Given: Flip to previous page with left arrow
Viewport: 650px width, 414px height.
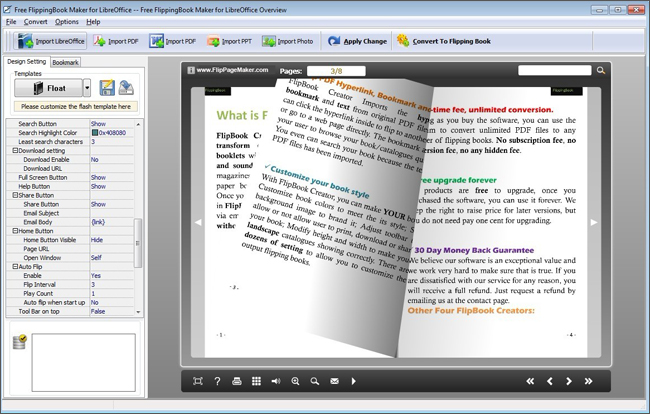Looking at the screenshot, I should (198, 223).
